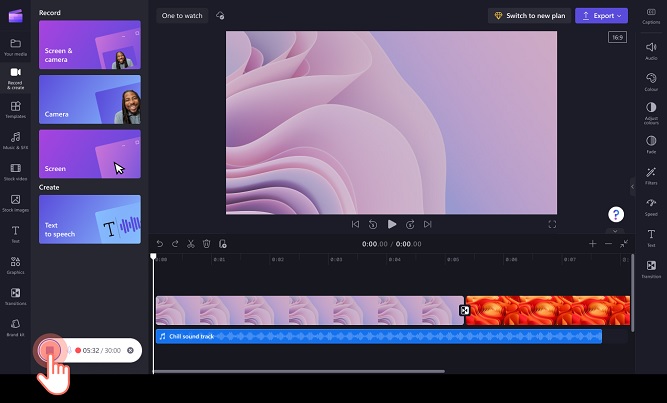The image size is (667, 403).
Task: Open the 16:9 aspect ratio selector
Action: pyautogui.click(x=617, y=38)
